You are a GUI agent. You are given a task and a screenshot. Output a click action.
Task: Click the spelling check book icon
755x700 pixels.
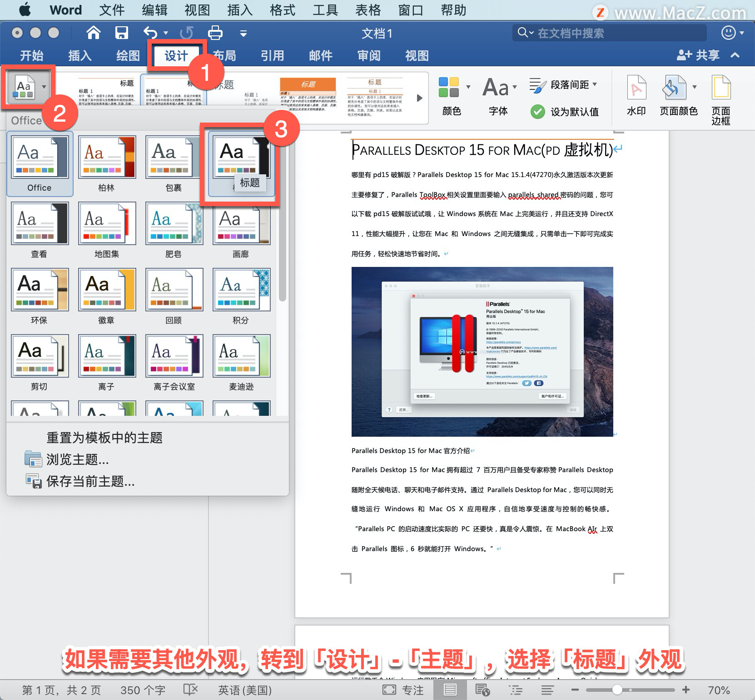click(191, 690)
